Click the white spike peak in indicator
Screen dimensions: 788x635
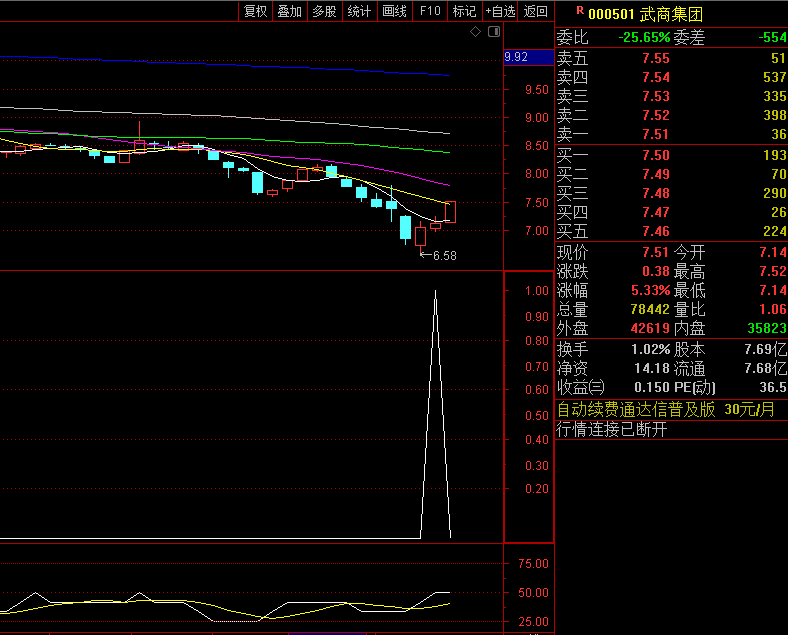point(435,292)
